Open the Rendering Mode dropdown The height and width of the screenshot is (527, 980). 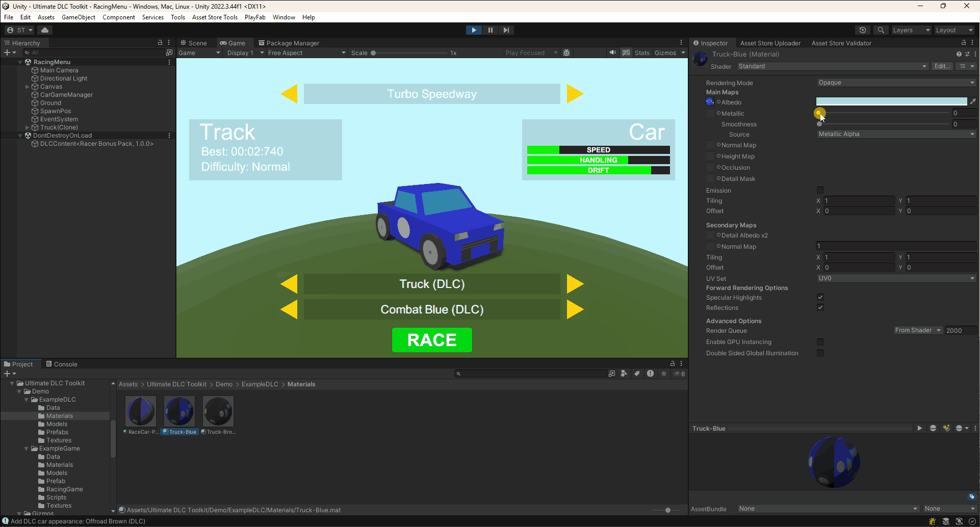pos(896,83)
